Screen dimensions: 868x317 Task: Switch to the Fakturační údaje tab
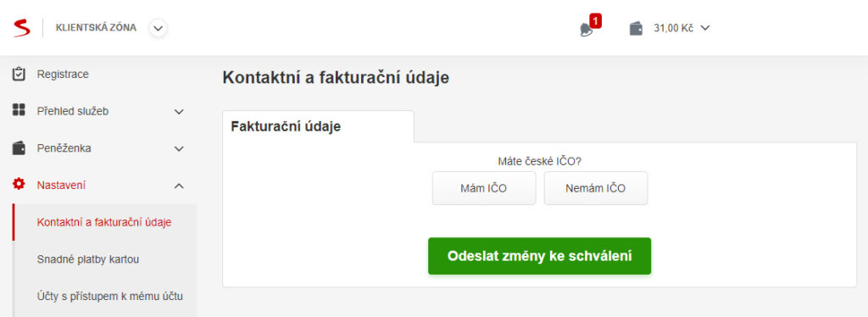click(x=319, y=126)
